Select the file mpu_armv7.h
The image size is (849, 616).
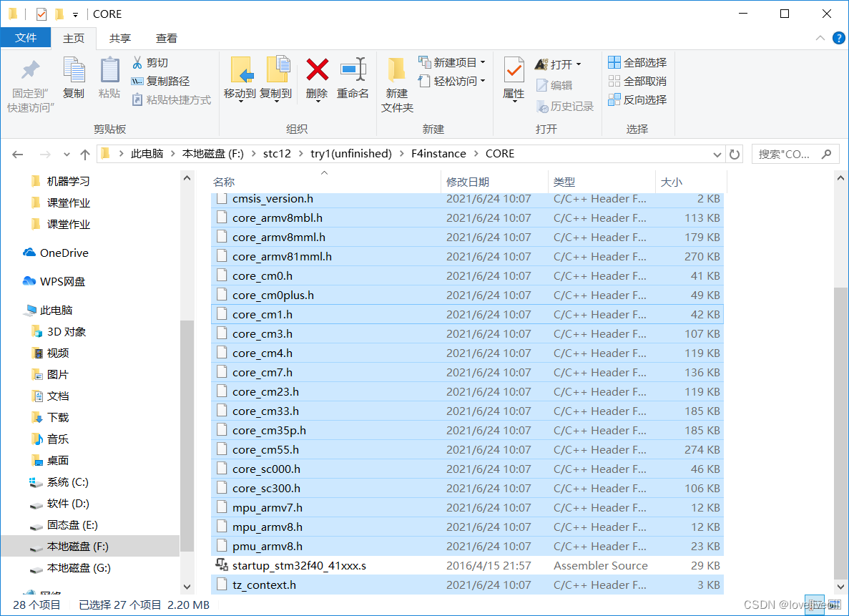pyautogui.click(x=467, y=508)
